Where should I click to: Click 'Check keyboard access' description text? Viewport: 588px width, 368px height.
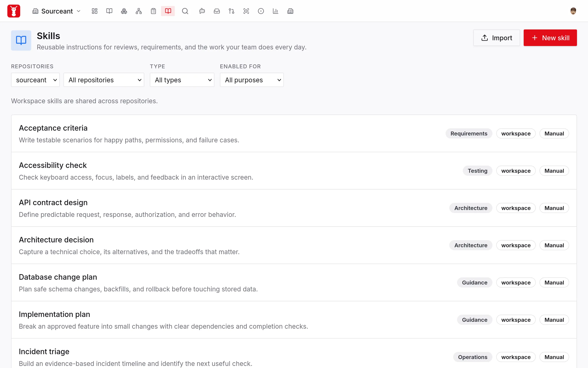[136, 177]
